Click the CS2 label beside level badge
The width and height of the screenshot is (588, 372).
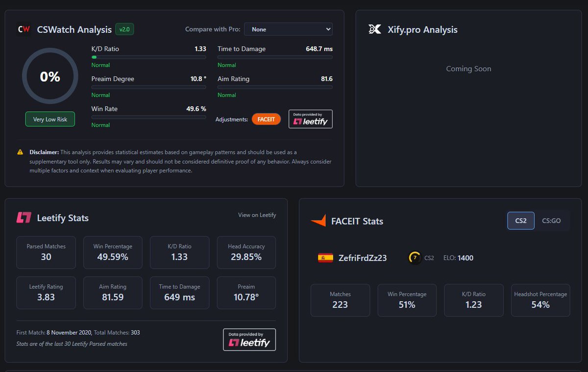(x=429, y=258)
